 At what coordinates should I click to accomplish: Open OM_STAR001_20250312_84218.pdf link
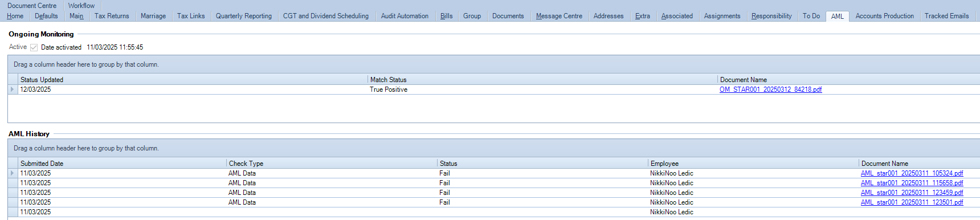coord(770,89)
